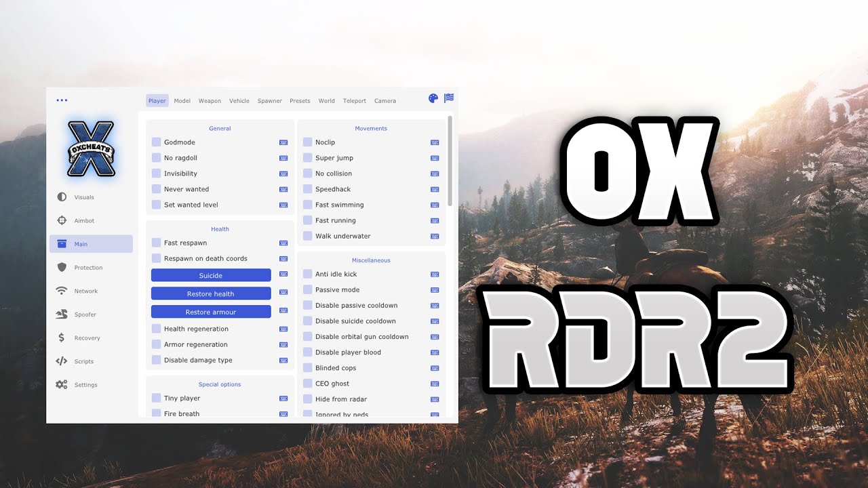868x488 pixels.
Task: Enable the Hide from radar checkbox
Action: (307, 399)
